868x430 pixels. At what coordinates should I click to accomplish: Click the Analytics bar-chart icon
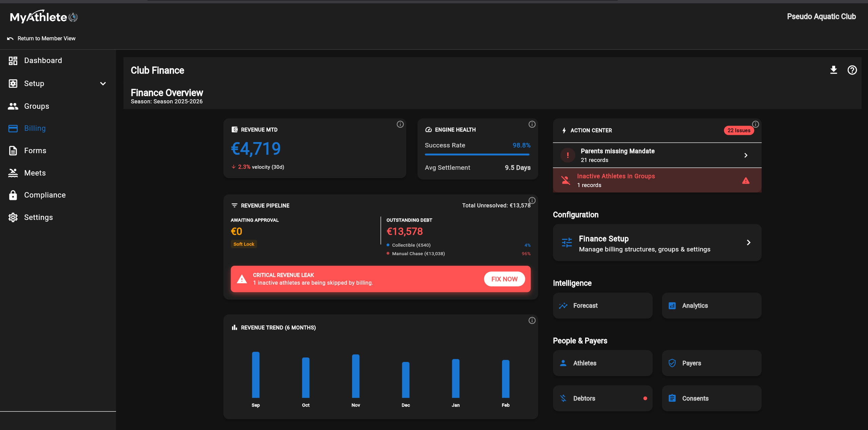(672, 305)
